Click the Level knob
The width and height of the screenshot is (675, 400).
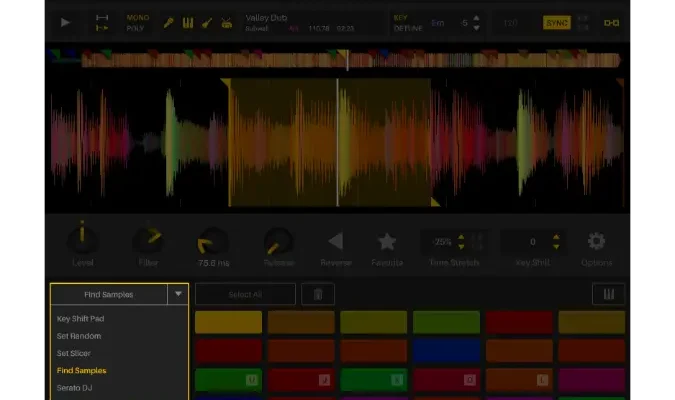point(82,239)
